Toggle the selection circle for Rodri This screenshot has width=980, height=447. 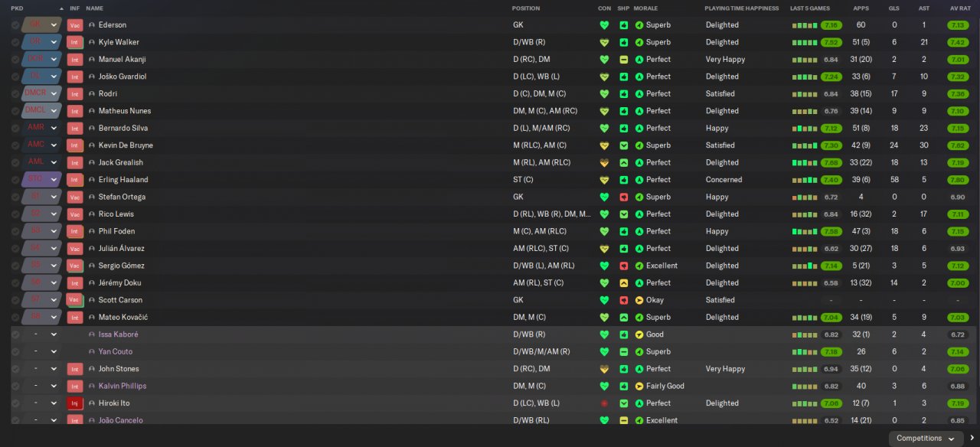click(x=15, y=94)
